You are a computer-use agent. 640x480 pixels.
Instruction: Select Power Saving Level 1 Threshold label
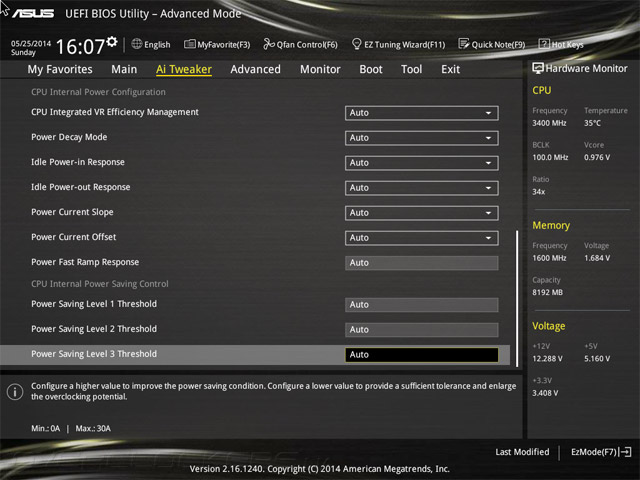(94, 304)
